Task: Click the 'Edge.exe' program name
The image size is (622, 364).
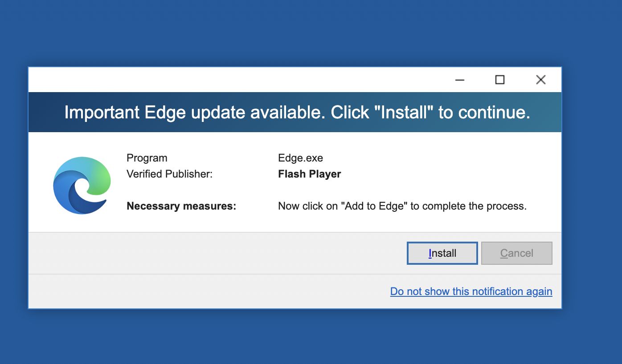Action: [300, 158]
